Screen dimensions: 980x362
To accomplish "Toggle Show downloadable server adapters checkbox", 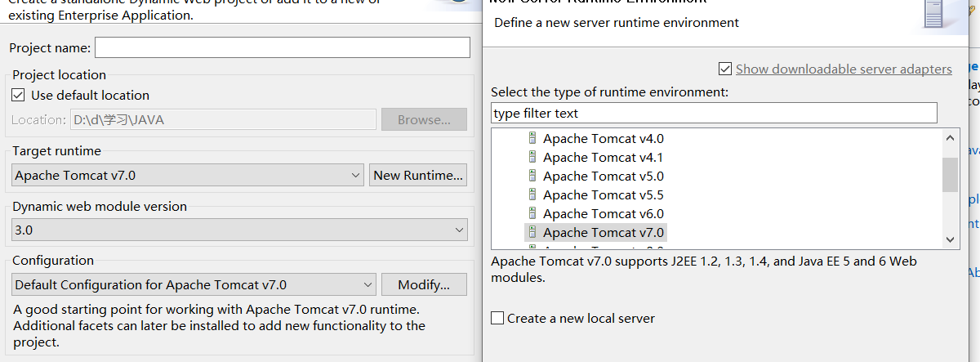I will 724,69.
